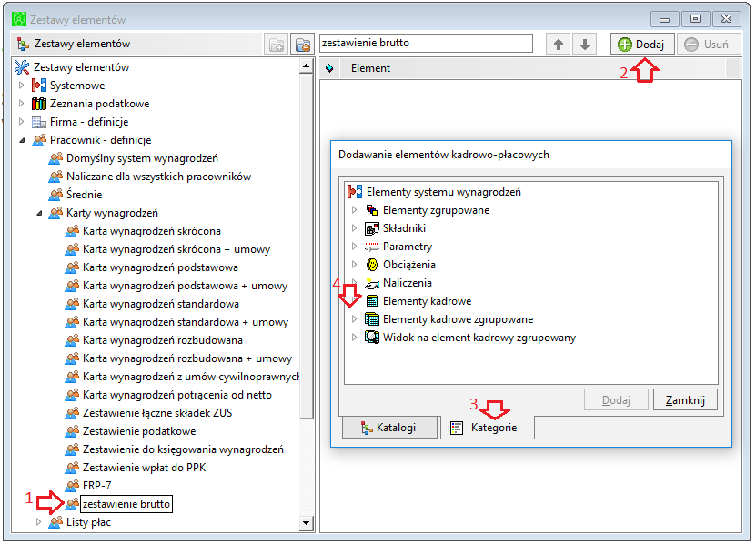Screen dimensions: 756x545
Task: Switch to the Katalogi tab
Action: [x=389, y=428]
